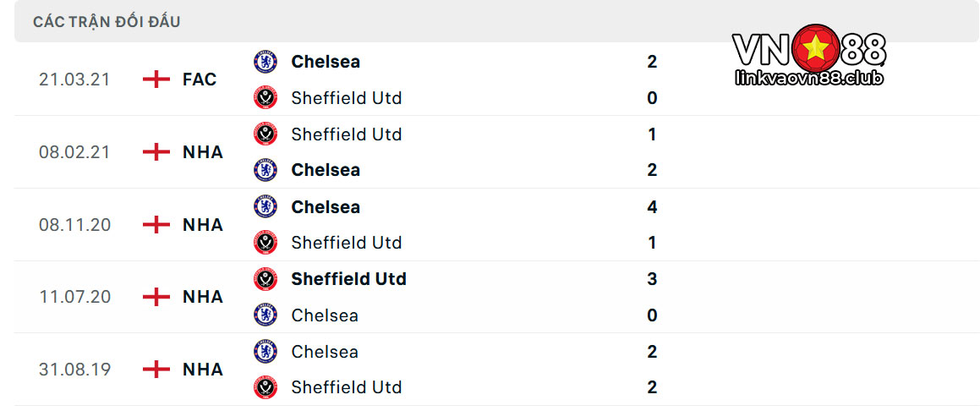Open the linkvaovn88.club link
The image size is (980, 411).
pyautogui.click(x=809, y=79)
